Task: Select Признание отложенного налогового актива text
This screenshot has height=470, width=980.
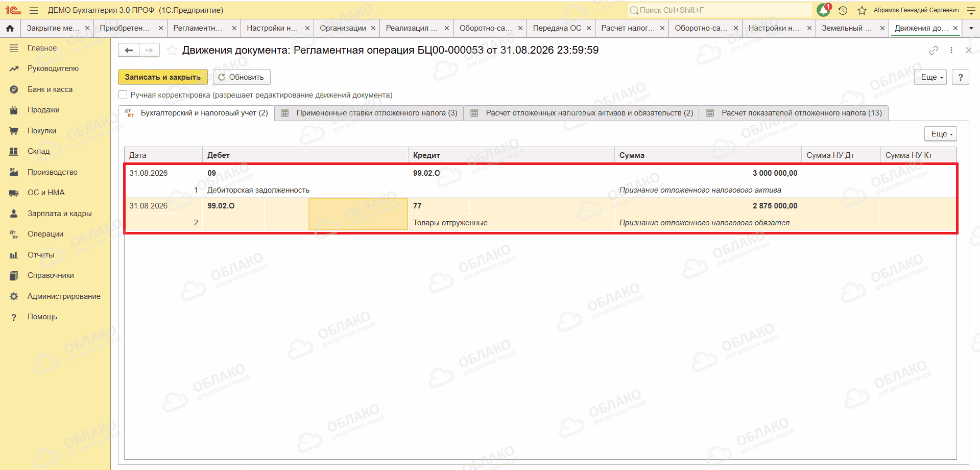Action: click(x=700, y=190)
